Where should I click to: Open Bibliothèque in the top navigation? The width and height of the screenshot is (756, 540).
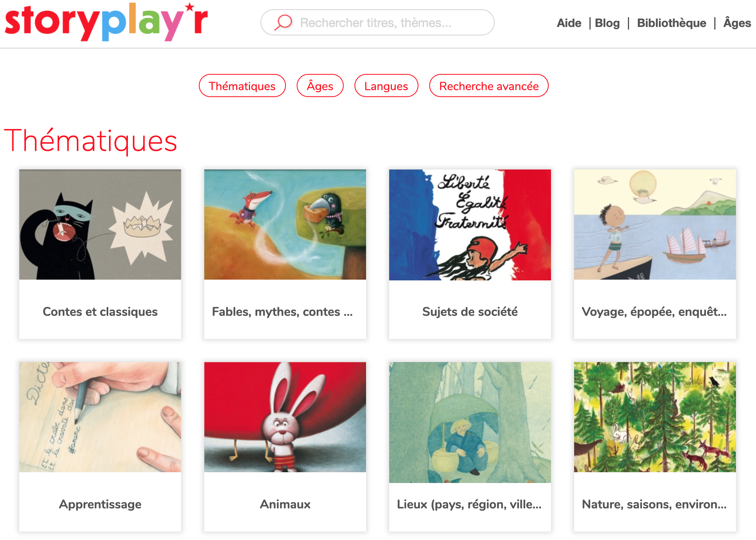pos(671,23)
